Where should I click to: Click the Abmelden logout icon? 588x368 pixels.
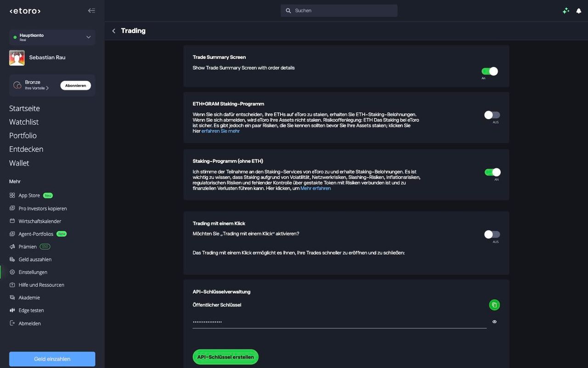pos(12,323)
